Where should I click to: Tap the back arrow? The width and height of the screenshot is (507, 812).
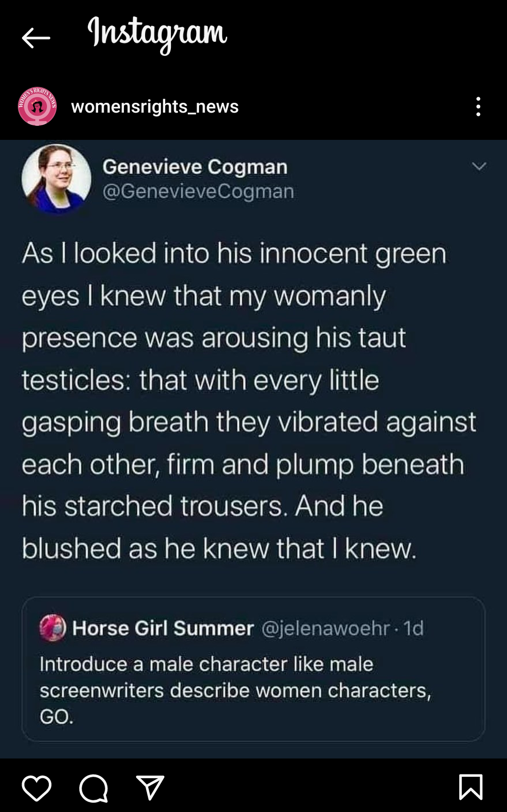coord(36,38)
